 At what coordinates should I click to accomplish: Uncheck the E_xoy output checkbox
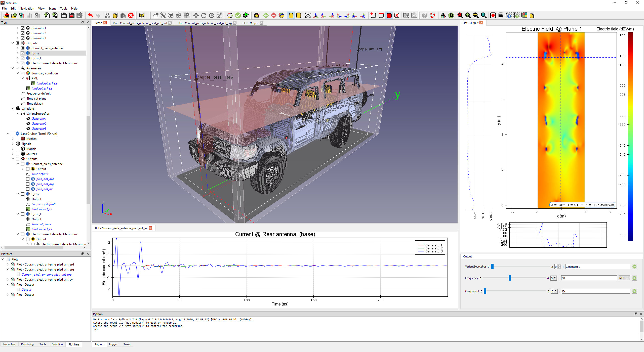pyautogui.click(x=23, y=53)
